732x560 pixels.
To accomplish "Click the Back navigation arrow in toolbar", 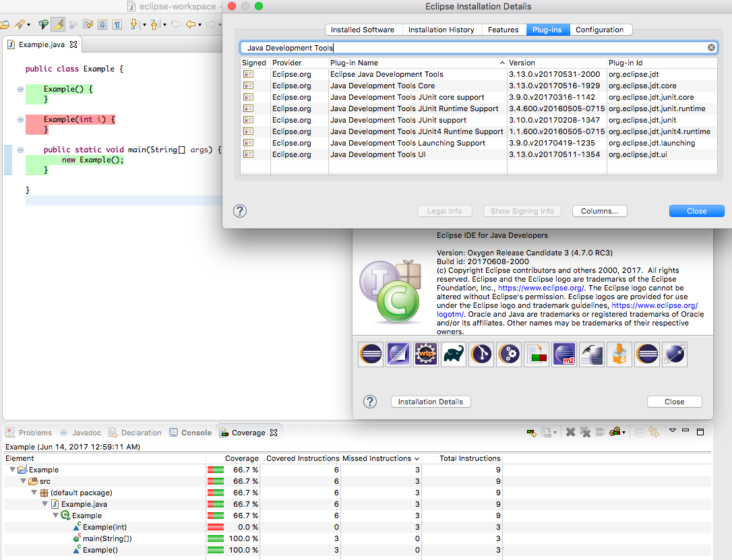I will [x=191, y=24].
